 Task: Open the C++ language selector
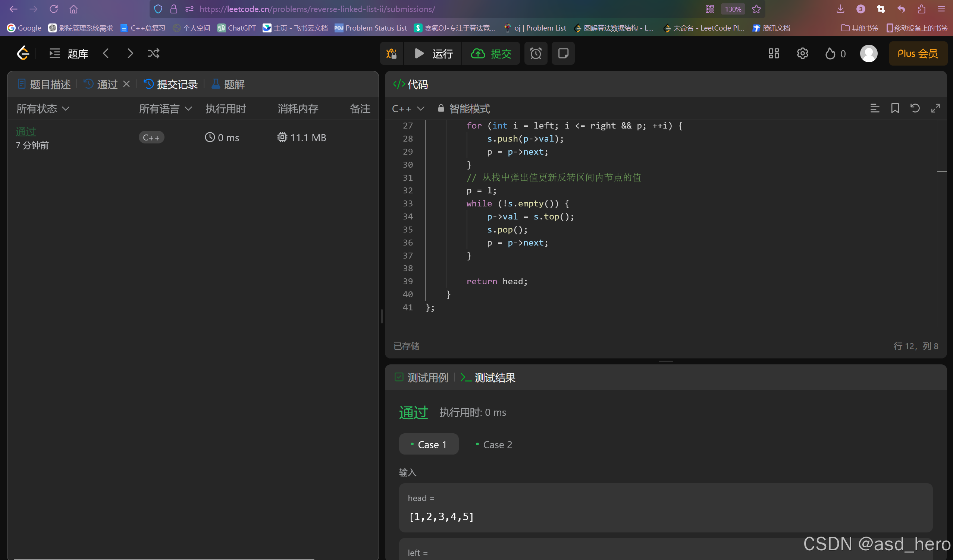pos(408,109)
